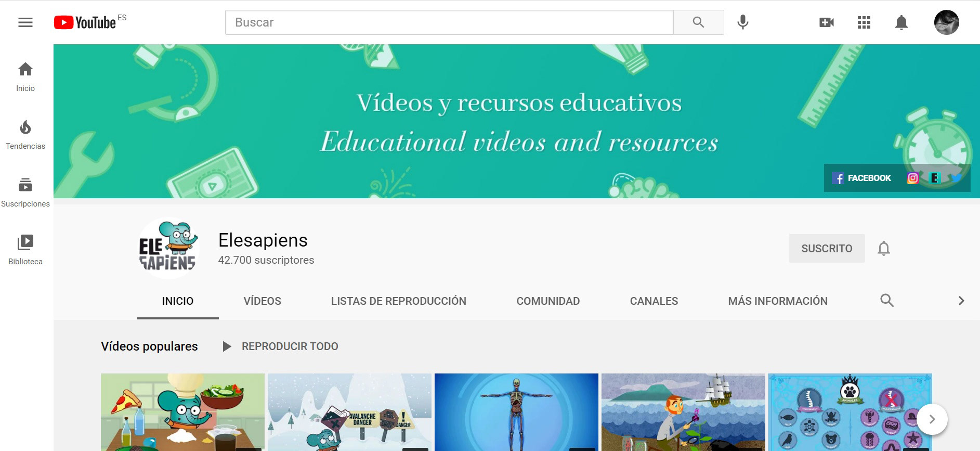Select the INICIO tab
Screen dimensions: 980x451
(x=178, y=301)
